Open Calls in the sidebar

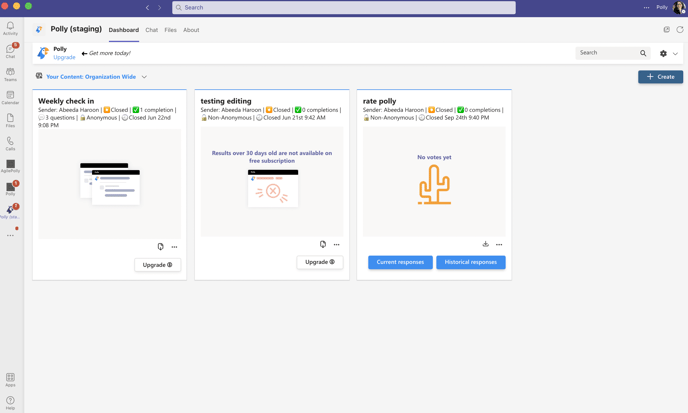10,144
